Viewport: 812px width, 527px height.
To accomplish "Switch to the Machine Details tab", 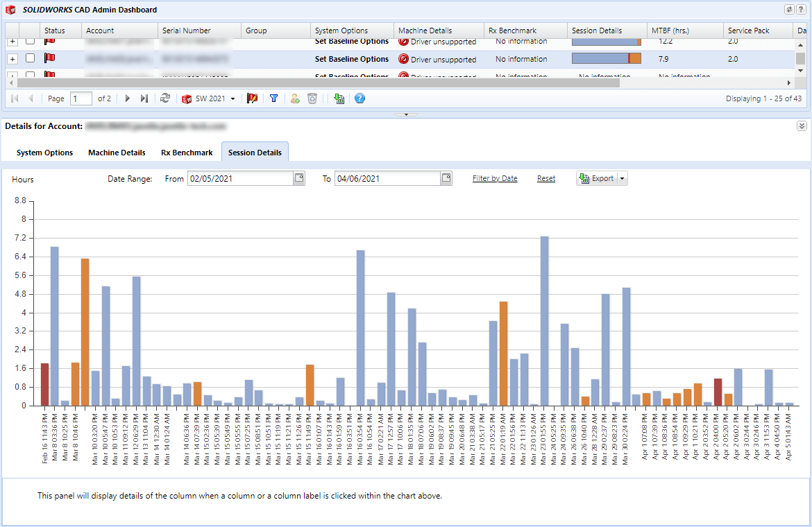I will 117,153.
